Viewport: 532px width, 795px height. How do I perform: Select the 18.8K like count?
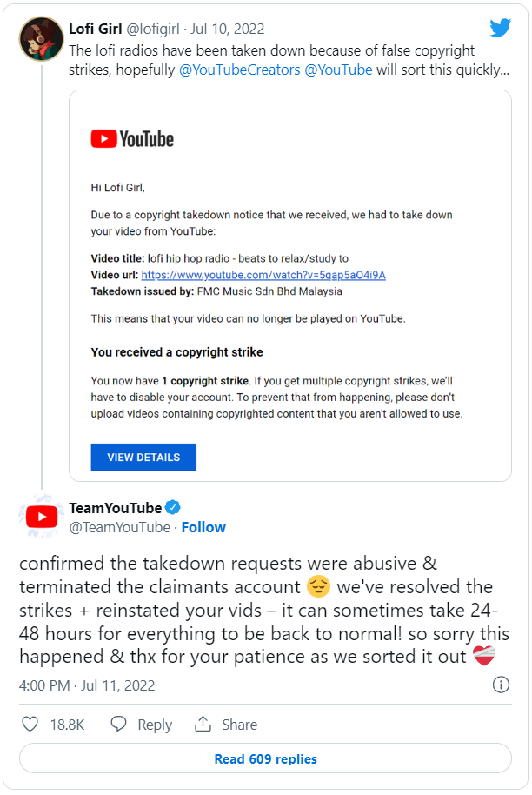(67, 724)
